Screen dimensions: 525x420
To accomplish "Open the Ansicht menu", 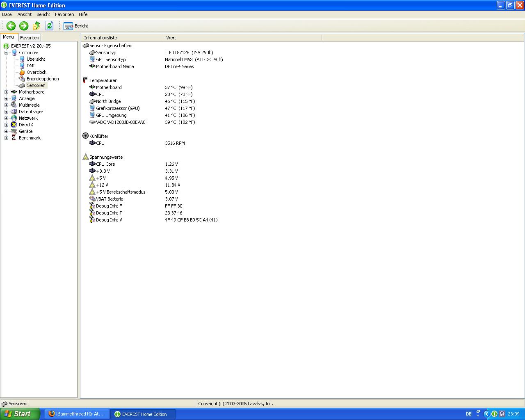I will coord(25,14).
